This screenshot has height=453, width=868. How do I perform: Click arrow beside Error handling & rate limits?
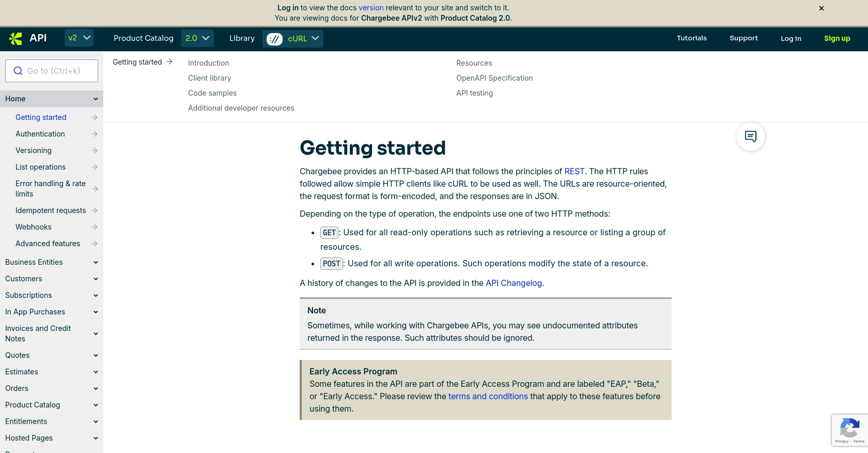pos(95,189)
